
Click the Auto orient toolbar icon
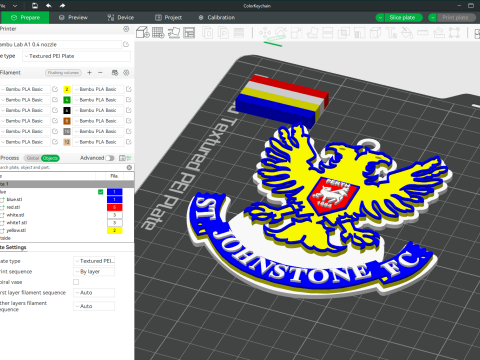[x=174, y=32]
